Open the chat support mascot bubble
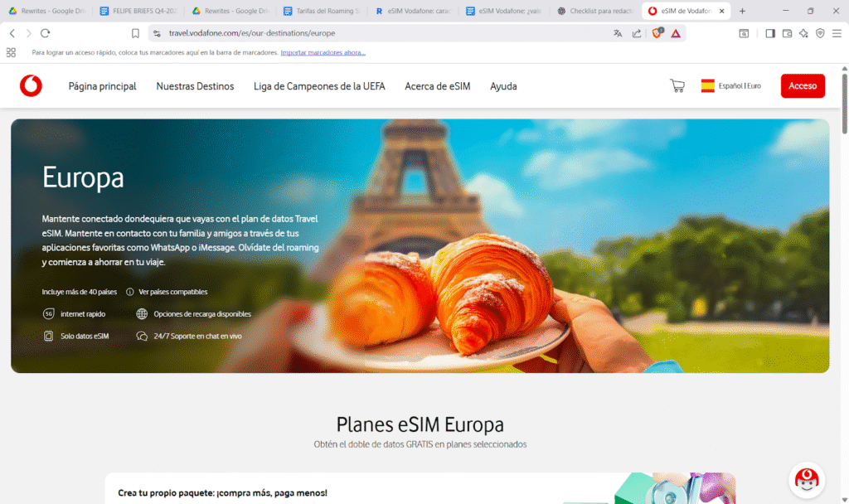 (806, 479)
